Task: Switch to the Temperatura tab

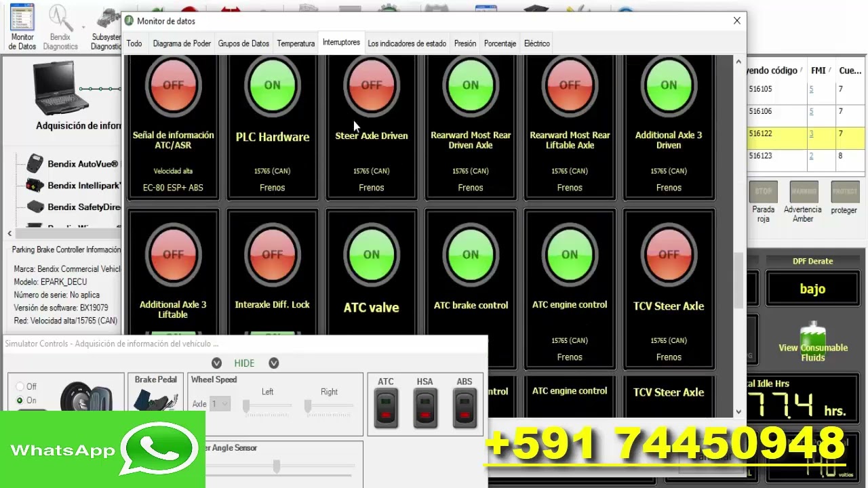Action: [296, 43]
